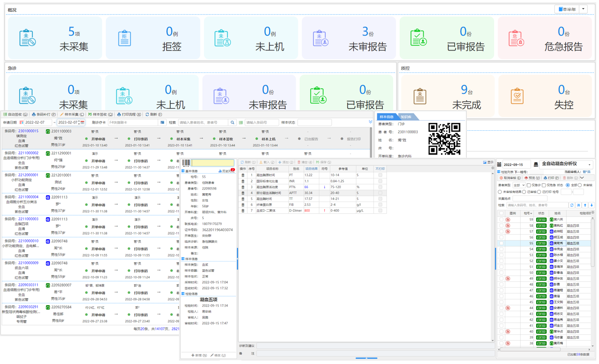This screenshot has width=599, height=364.
Task: Click the 自动签收 toolbar icon
Action: pos(5,114)
